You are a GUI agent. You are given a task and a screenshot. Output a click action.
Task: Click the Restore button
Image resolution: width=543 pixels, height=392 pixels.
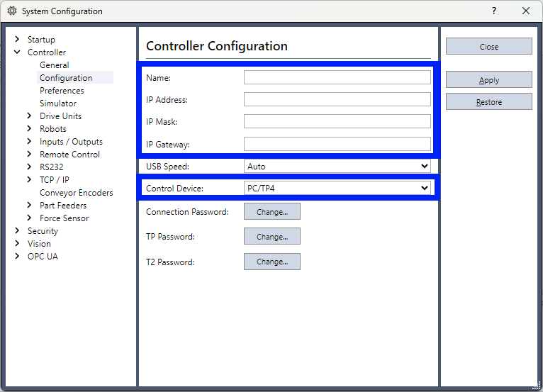coord(488,102)
